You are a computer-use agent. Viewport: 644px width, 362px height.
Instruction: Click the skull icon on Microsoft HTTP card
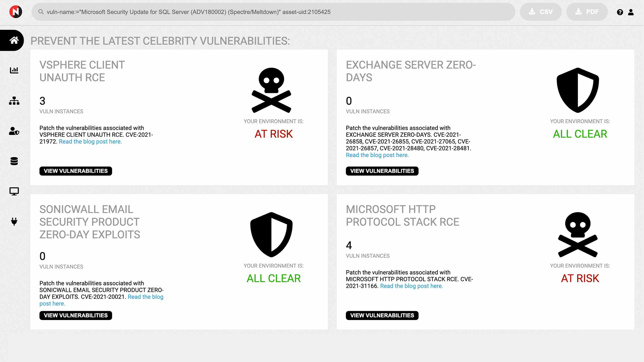578,234
